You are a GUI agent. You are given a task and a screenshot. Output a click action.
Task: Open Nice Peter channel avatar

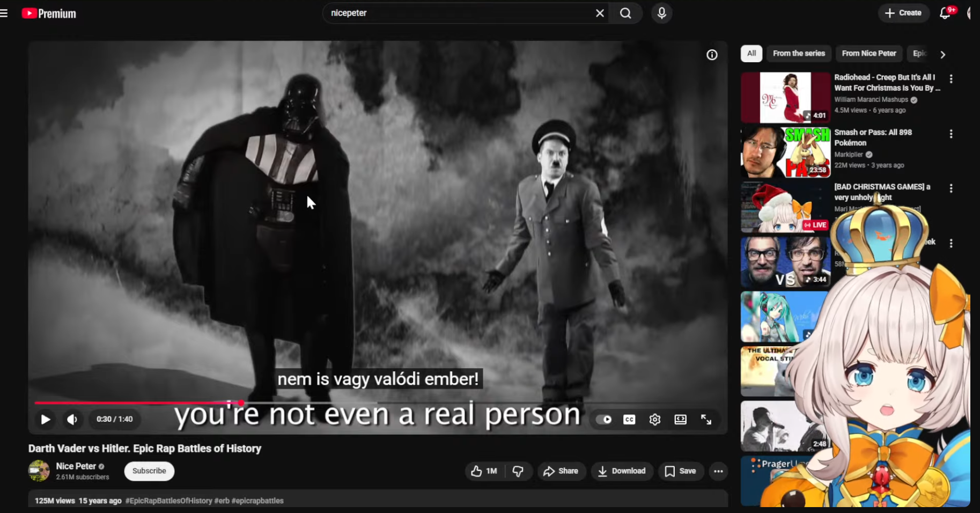click(39, 471)
